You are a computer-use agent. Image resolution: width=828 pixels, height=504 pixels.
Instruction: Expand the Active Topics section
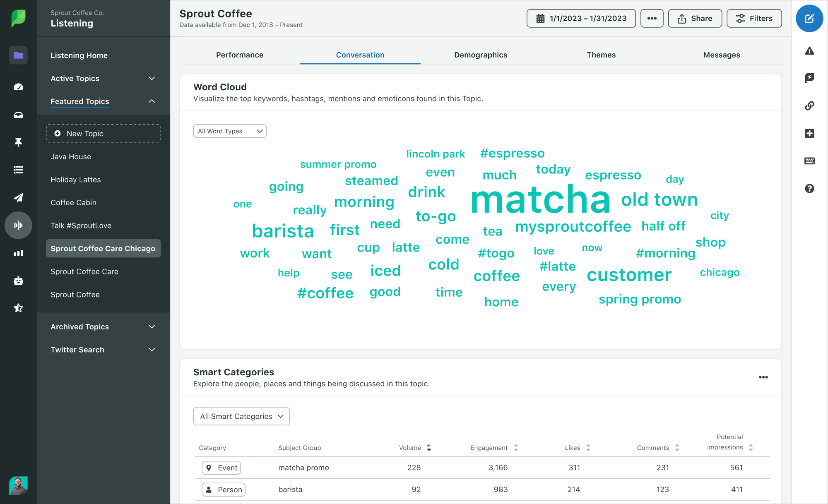[x=152, y=78]
